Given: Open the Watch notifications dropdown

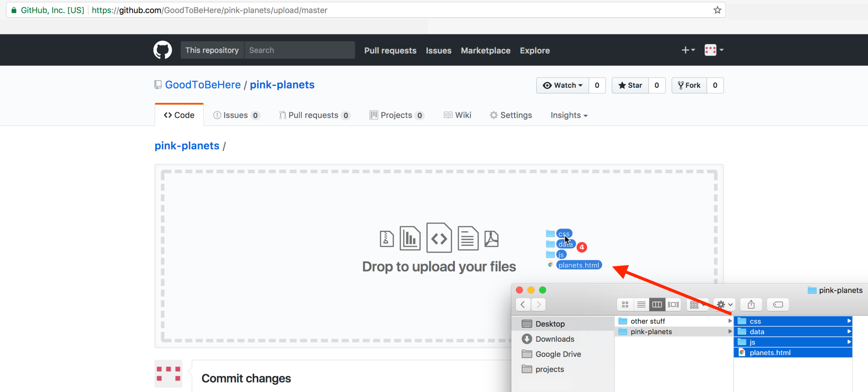Looking at the screenshot, I should pos(563,85).
